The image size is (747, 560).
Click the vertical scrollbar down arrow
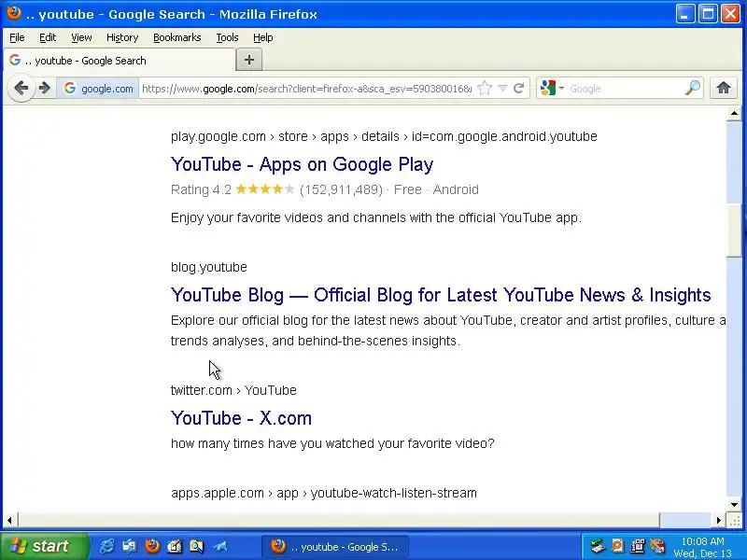[734, 505]
